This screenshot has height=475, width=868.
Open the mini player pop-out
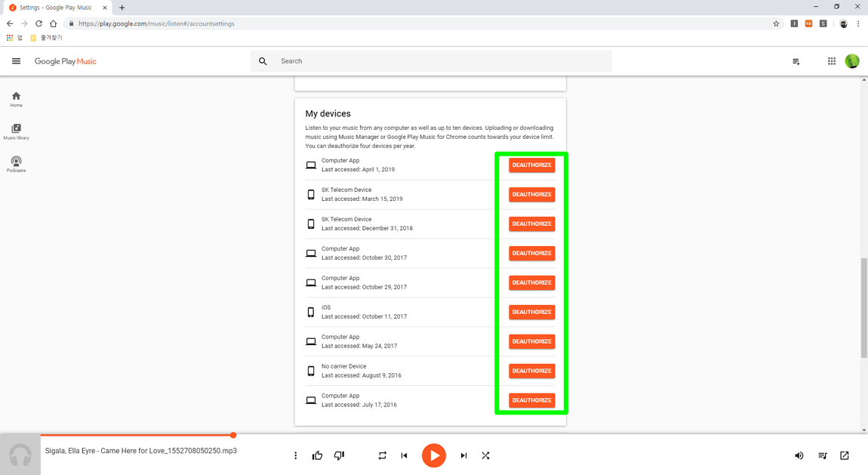[844, 455]
